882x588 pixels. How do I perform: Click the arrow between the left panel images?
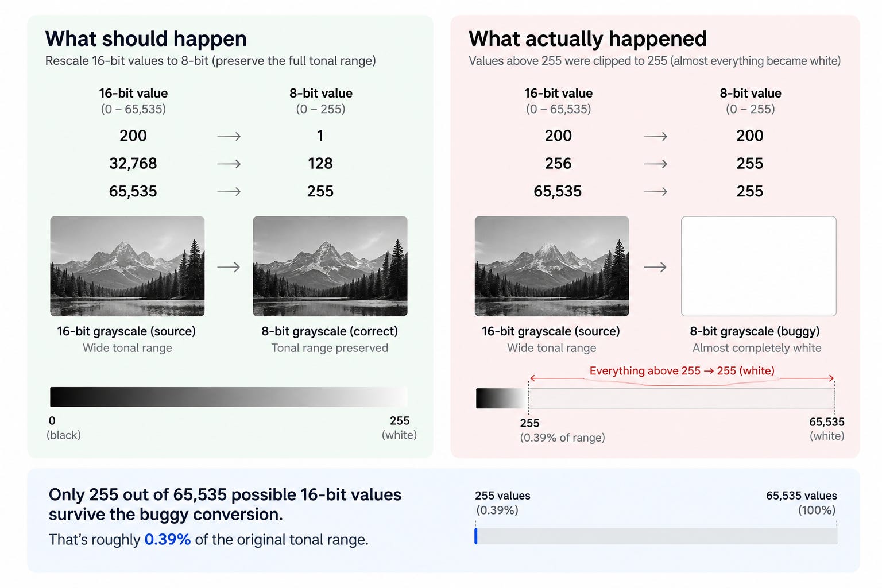229,267
